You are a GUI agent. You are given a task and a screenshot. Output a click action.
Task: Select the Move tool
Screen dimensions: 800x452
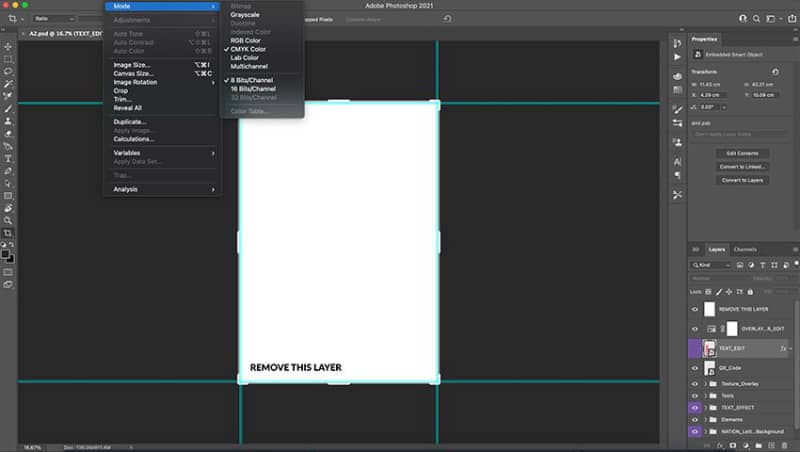pyautogui.click(x=8, y=46)
